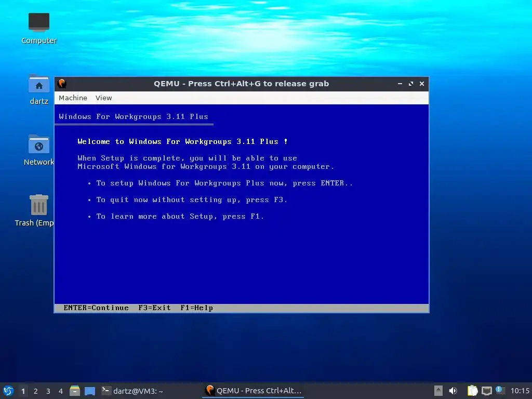Image resolution: width=532 pixels, height=399 pixels.
Task: Click the QEMU title bar text
Action: [x=241, y=84]
